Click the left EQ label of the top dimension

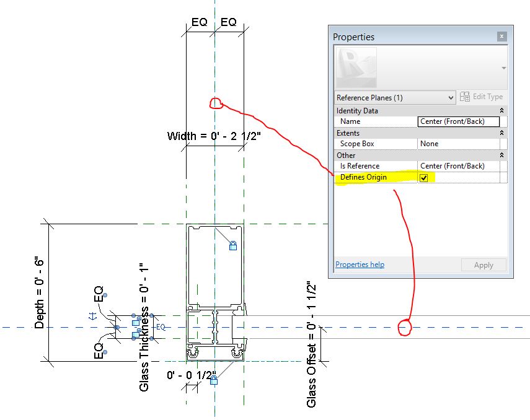coord(200,22)
